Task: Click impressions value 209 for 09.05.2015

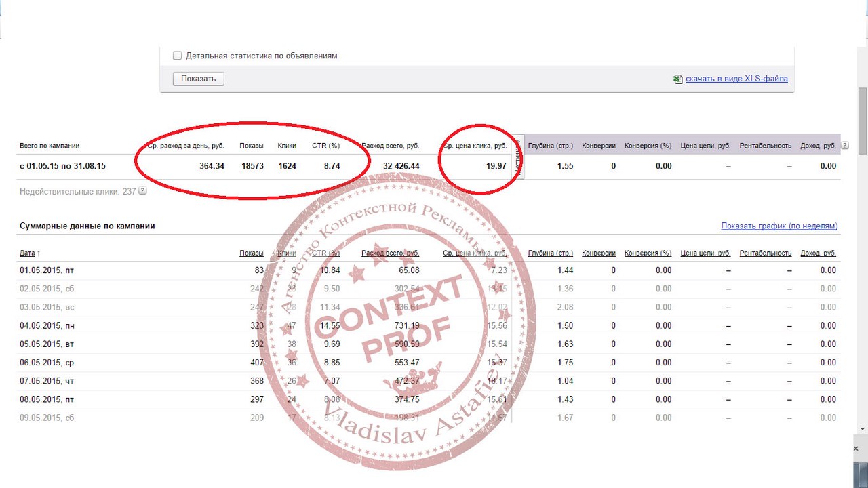Action: pos(257,418)
